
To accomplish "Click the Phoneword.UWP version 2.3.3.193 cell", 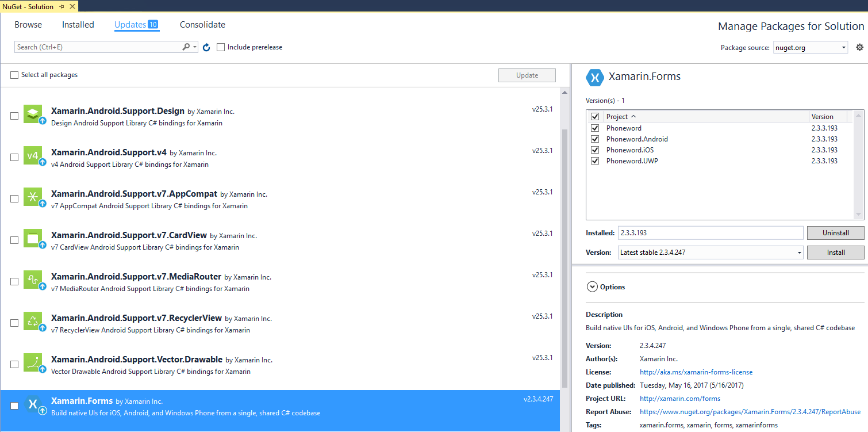I will tap(824, 161).
